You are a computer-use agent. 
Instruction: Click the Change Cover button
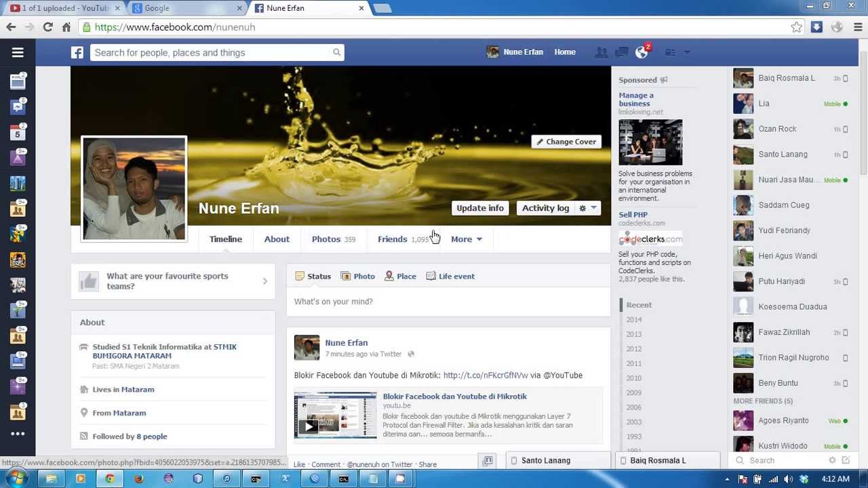(x=566, y=142)
